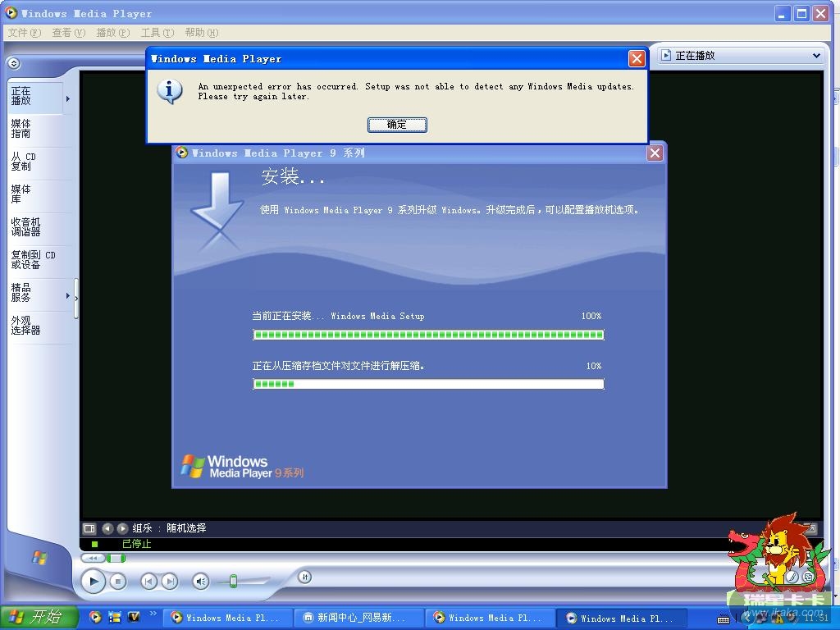Screen dimensions: 840x630
Task: Expand the quick launch chevron
Action: 153,614
